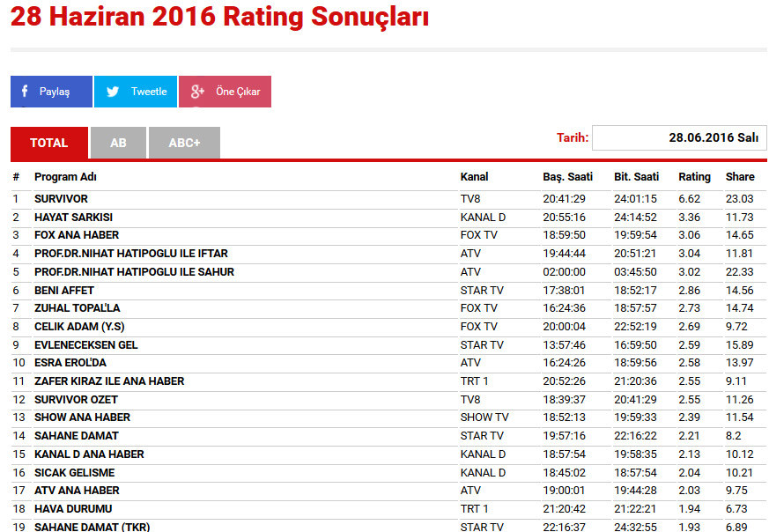Select CELIK ADAM (Y.S) program name
This screenshot has width=769, height=532.
(79, 327)
